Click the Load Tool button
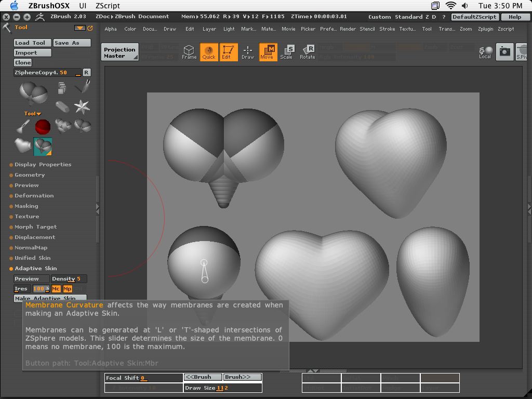 click(32, 43)
